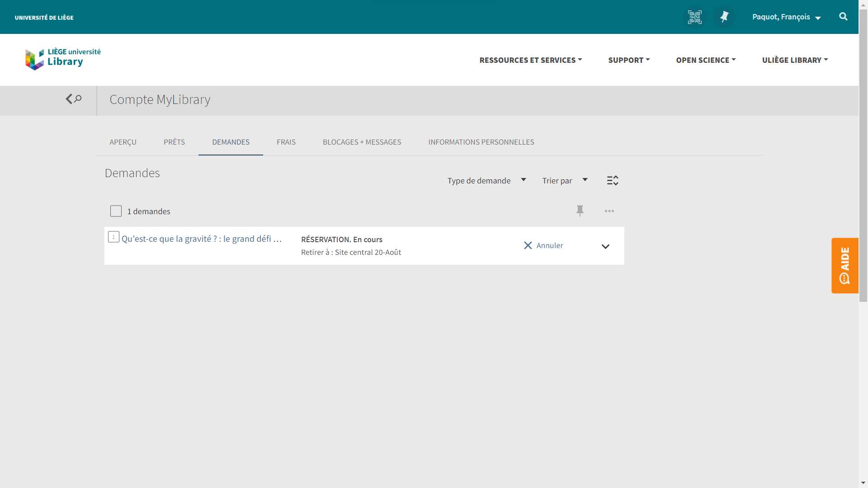Select the Demandes tab
This screenshot has height=488, width=868.
click(231, 142)
